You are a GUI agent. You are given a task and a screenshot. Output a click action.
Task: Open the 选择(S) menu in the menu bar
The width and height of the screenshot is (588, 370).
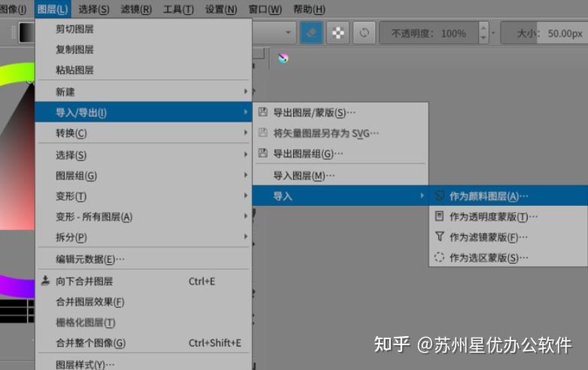(94, 9)
